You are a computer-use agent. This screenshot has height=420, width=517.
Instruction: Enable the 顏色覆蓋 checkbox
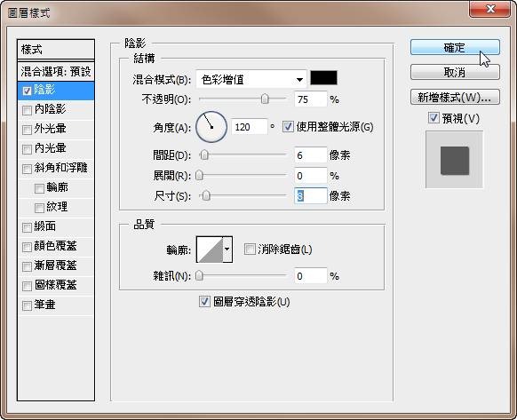(27, 247)
